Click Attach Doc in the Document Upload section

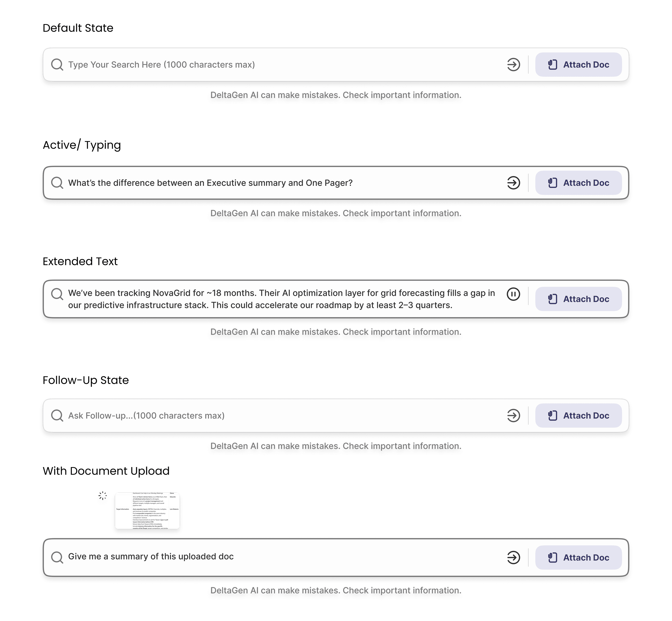[x=578, y=557]
